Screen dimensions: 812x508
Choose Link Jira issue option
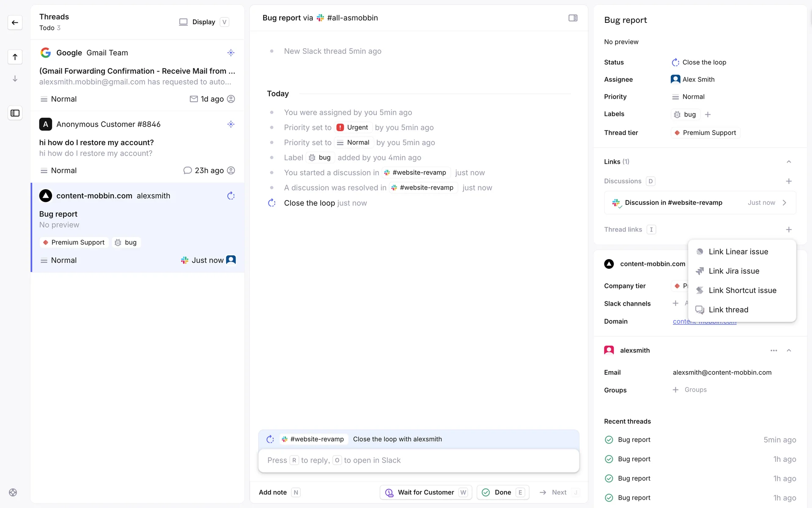coord(734,271)
